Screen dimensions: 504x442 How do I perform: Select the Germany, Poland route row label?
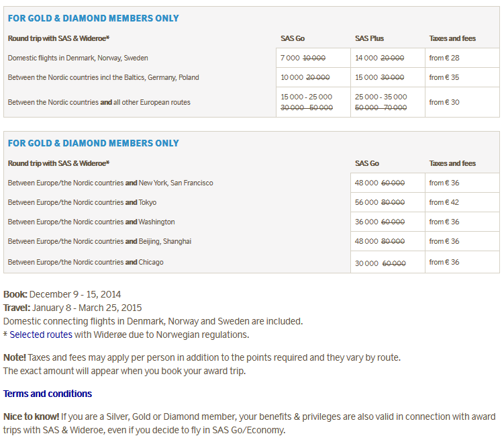pos(103,77)
